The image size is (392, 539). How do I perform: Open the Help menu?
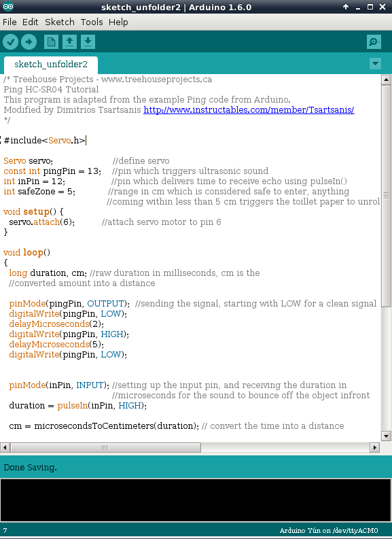(118, 22)
